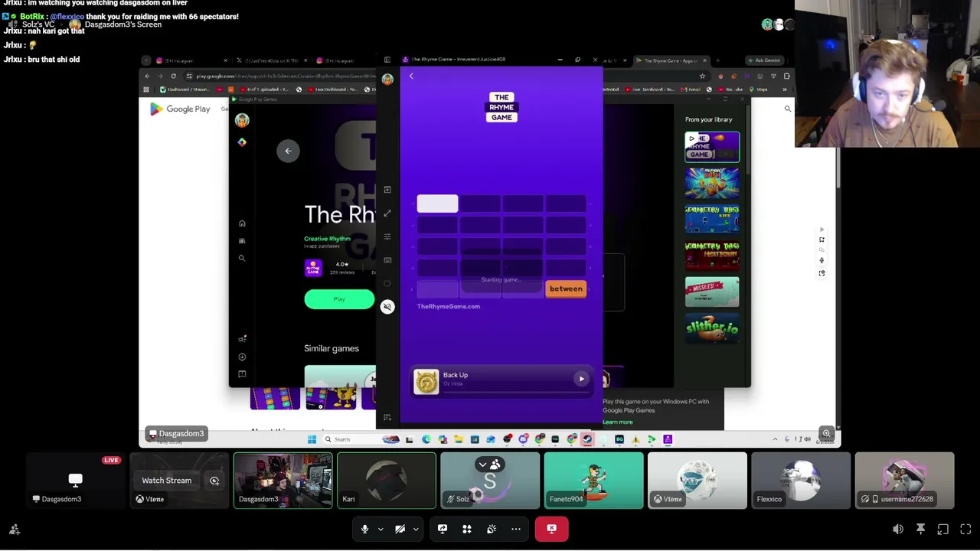Click the Learn more link
Image resolution: width=980 pixels, height=551 pixels.
point(618,422)
